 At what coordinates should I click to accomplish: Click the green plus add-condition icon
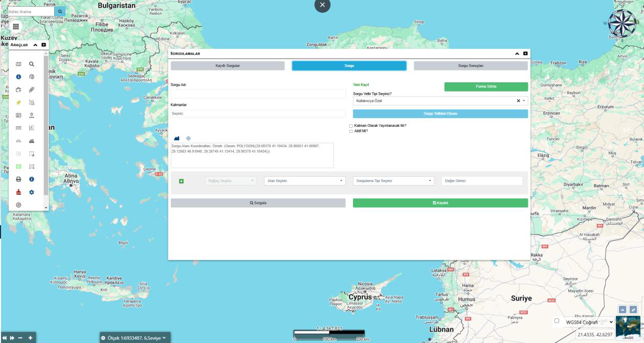[x=181, y=181]
